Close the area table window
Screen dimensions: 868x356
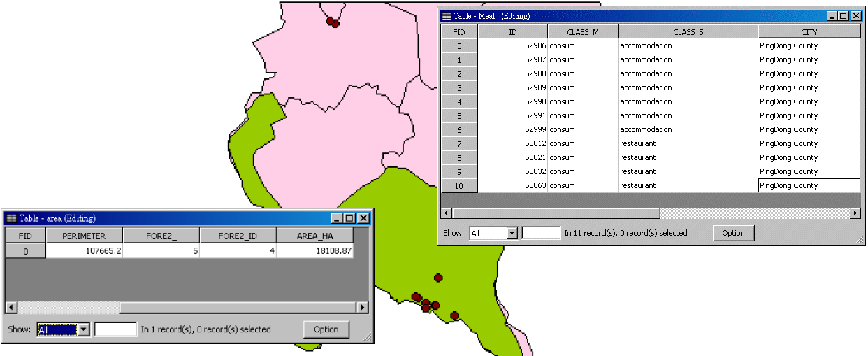[363, 218]
